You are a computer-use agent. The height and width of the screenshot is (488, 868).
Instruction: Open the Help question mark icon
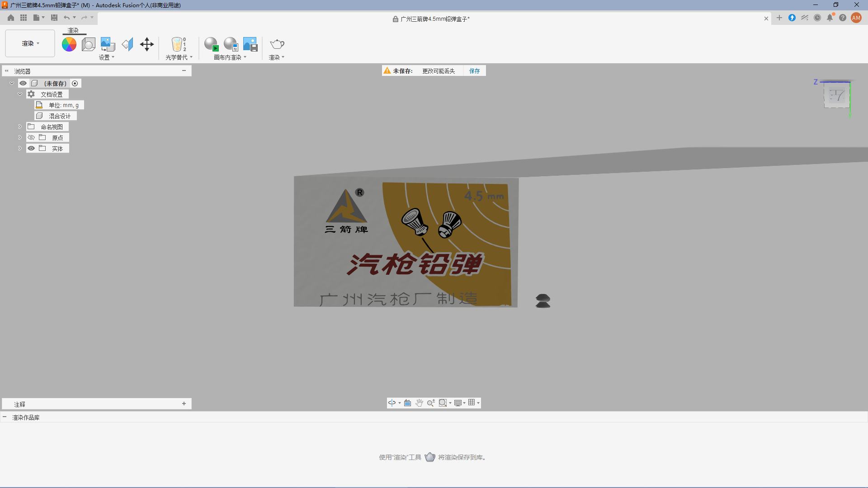coord(843,18)
